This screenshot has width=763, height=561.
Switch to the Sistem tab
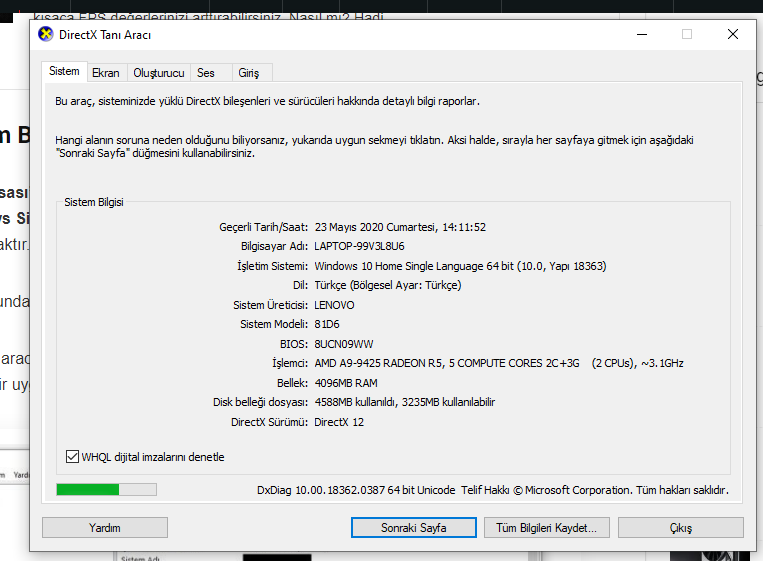(x=64, y=72)
